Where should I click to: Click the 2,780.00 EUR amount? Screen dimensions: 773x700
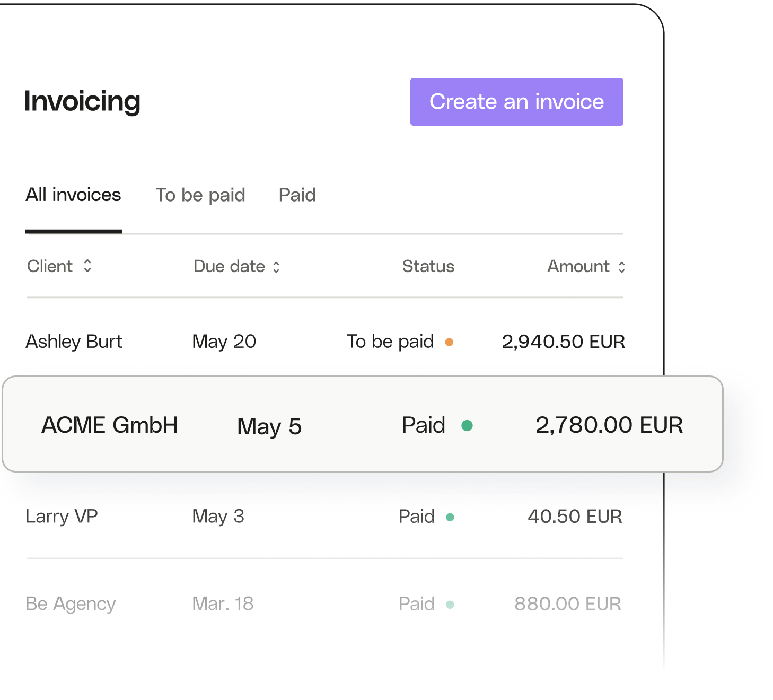click(609, 425)
